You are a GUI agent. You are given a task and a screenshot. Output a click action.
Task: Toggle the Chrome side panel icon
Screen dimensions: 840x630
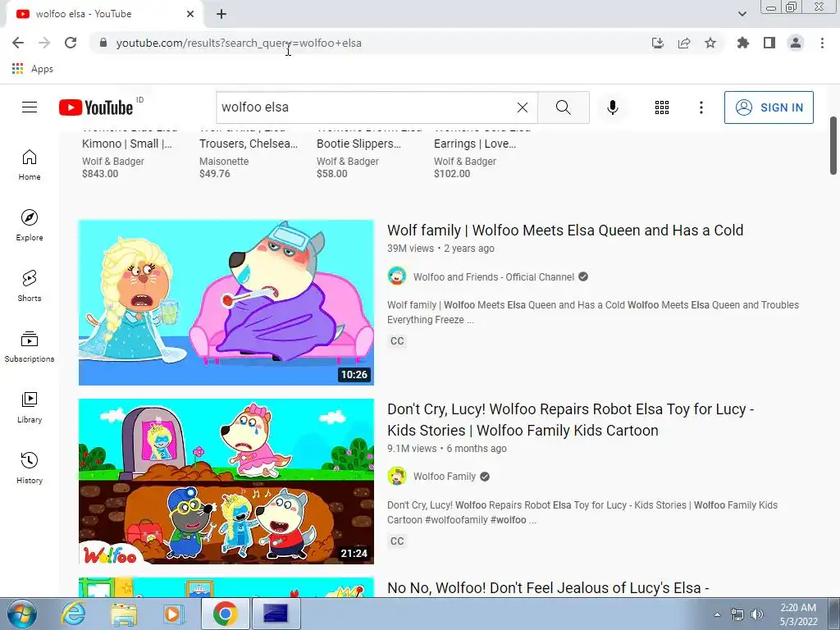point(769,43)
